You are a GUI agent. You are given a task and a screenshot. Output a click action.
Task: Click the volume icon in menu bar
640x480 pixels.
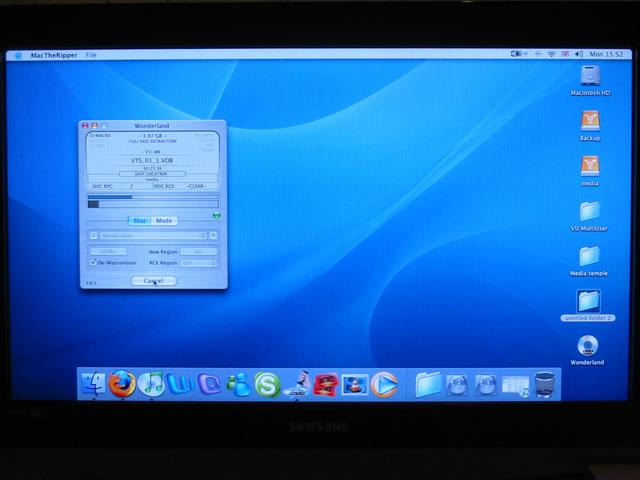point(579,54)
